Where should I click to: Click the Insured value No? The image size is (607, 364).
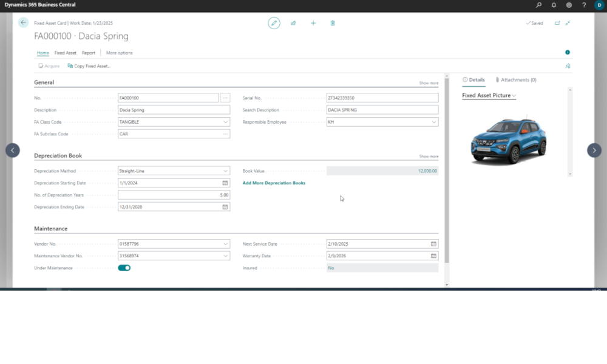coord(331,268)
